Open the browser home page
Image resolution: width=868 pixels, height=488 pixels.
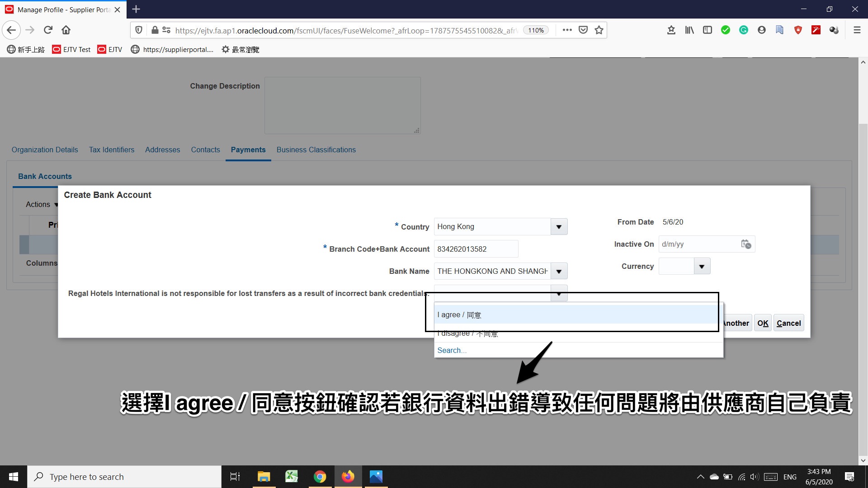(66, 30)
